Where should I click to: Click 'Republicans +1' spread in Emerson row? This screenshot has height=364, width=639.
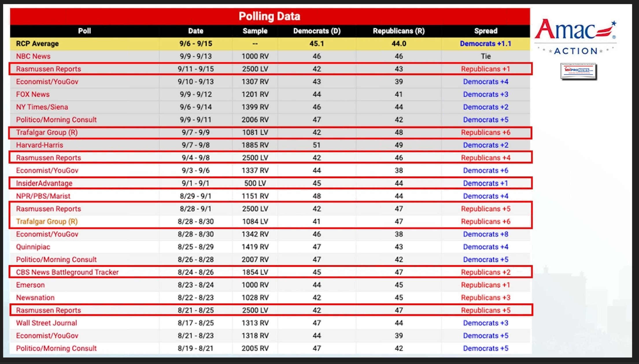[x=486, y=285]
